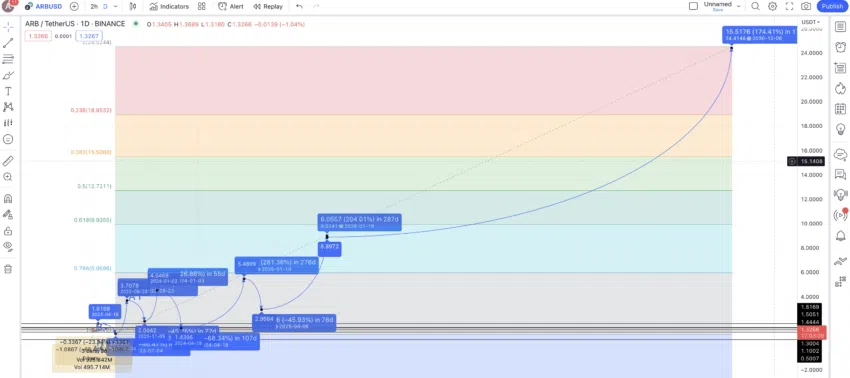Expand the USDT currency dropdown
The image size is (850, 378).
click(811, 22)
